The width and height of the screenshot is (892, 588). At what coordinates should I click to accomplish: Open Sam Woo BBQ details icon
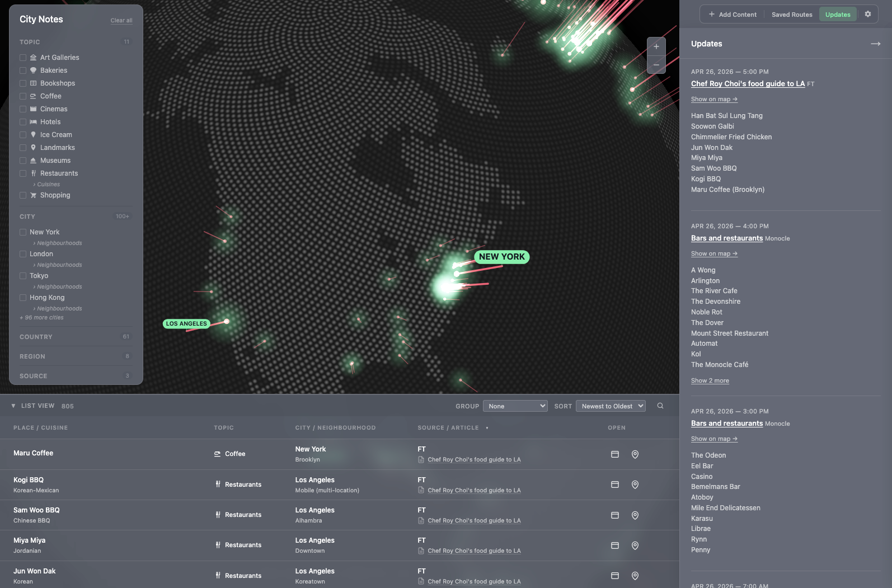(x=615, y=515)
